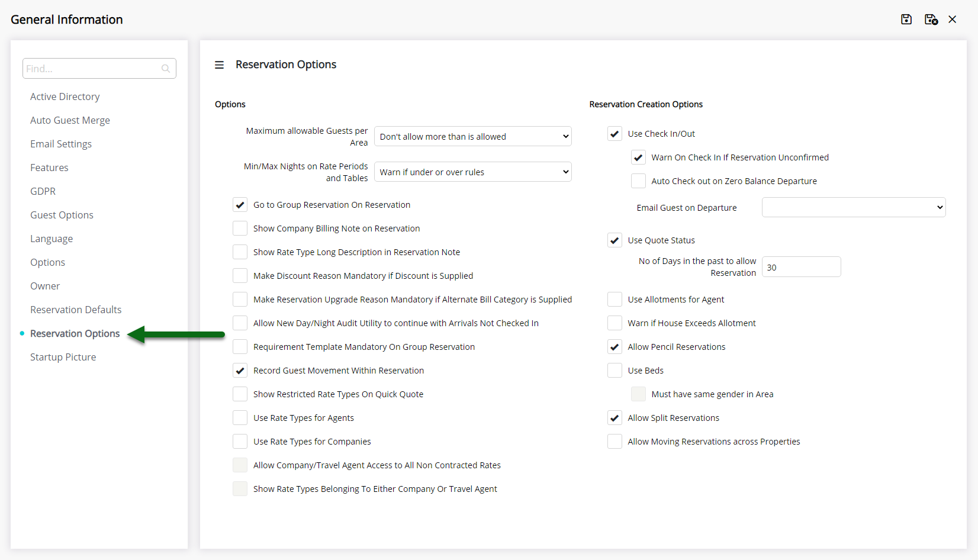This screenshot has width=978, height=560.
Task: Enable Warn if House Exceeds Allotment
Action: coord(615,323)
